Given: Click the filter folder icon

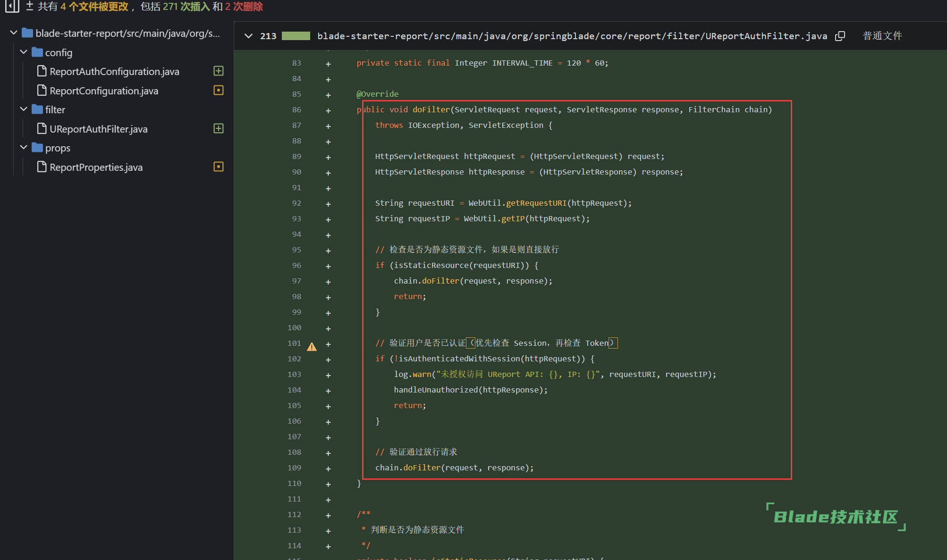Looking at the screenshot, I should coord(37,109).
